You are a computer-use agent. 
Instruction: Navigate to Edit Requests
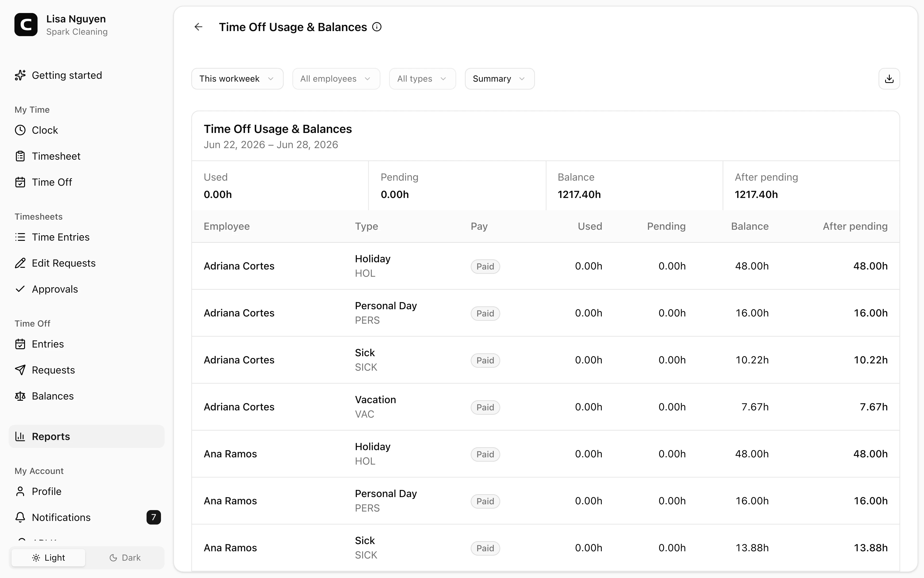87,263
